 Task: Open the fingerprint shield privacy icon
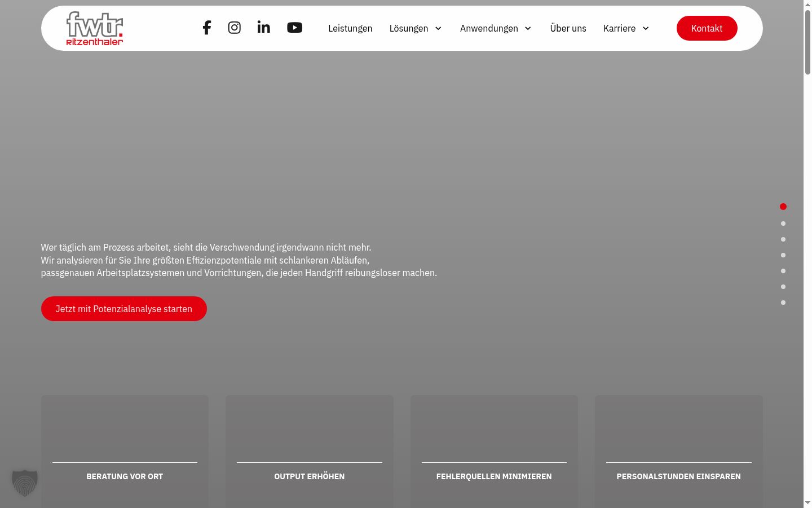[x=25, y=483]
